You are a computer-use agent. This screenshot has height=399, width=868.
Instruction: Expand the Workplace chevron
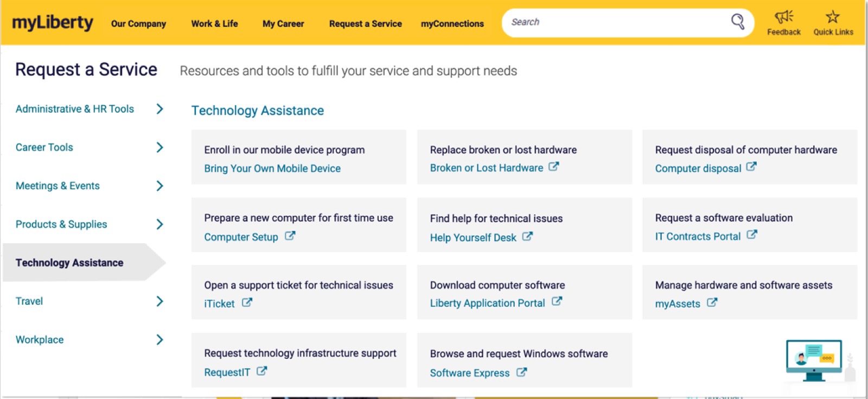159,340
